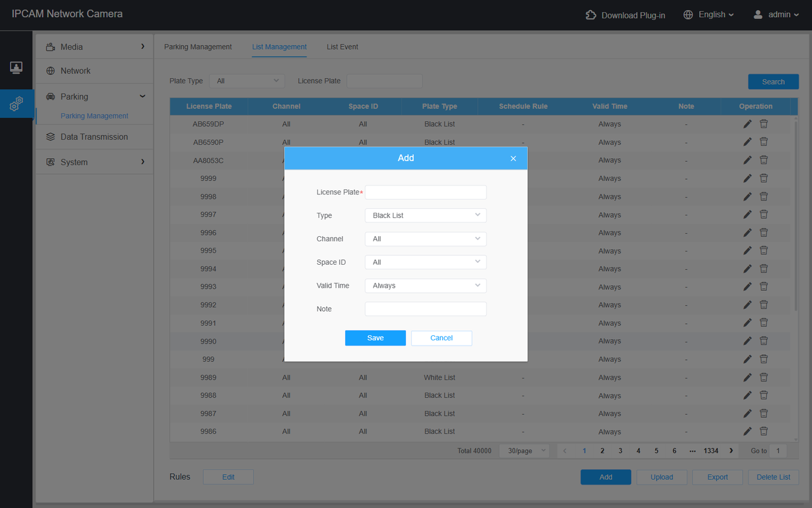Click the Download Plug-in icon
The height and width of the screenshot is (508, 812).
(591, 15)
